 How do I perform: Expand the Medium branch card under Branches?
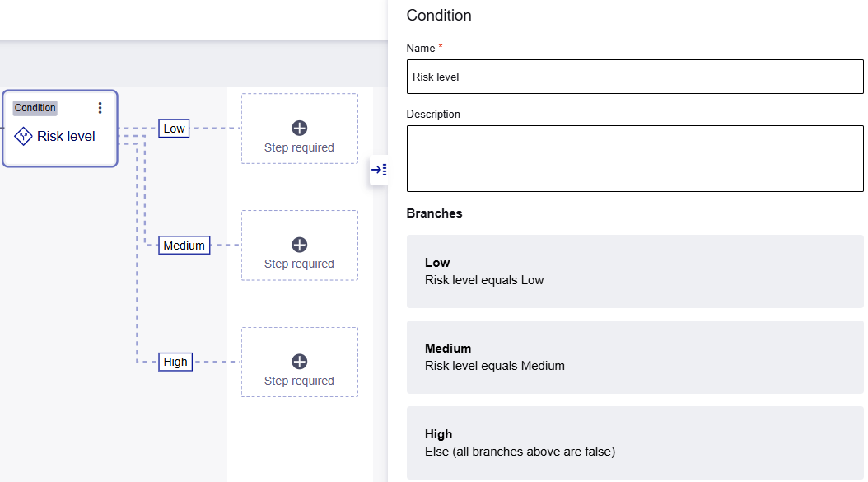(x=634, y=357)
